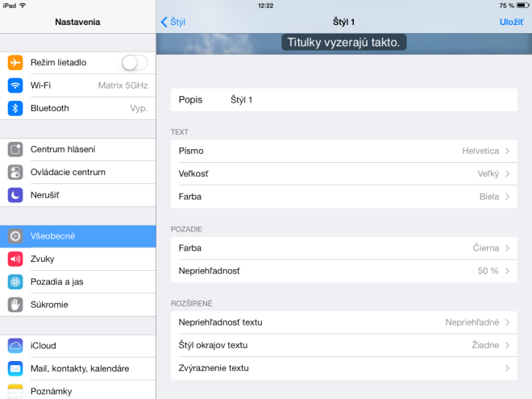The height and width of the screenshot is (399, 532).
Task: Open Nepriehľadnosť textu setting
Action: (344, 322)
